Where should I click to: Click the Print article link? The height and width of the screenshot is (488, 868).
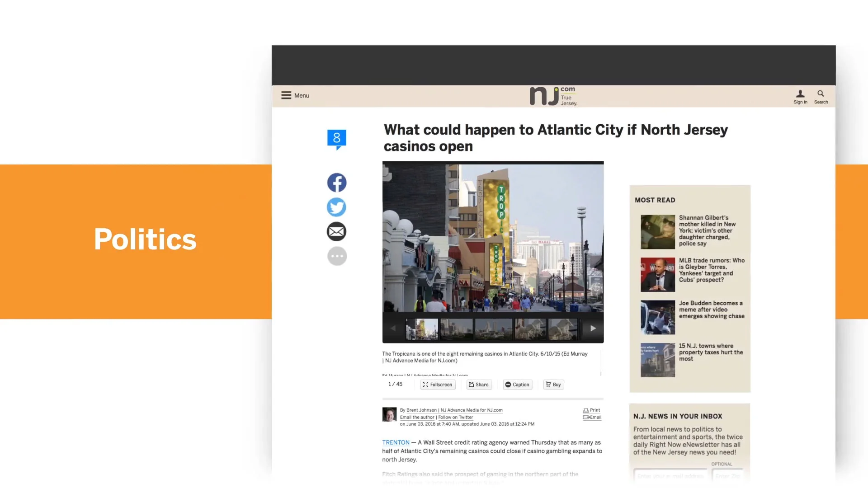592,410
